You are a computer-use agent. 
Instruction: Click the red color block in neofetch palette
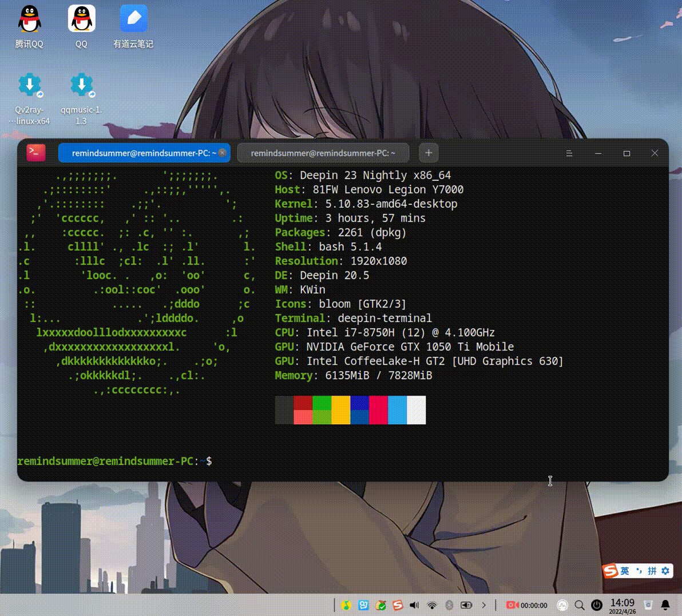[378, 410]
